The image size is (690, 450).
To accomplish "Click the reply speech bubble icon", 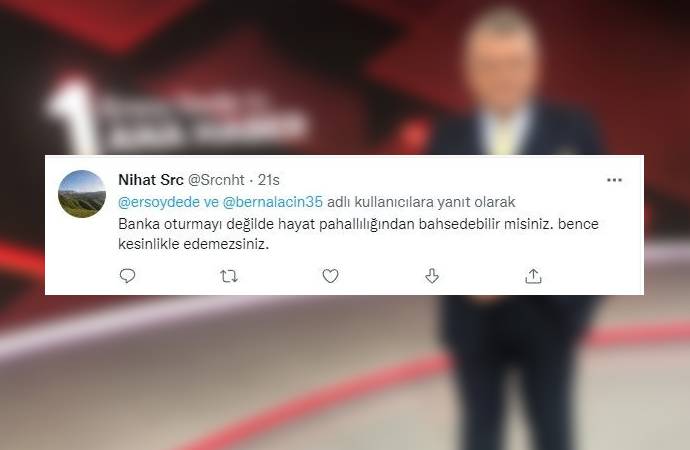I will point(128,276).
